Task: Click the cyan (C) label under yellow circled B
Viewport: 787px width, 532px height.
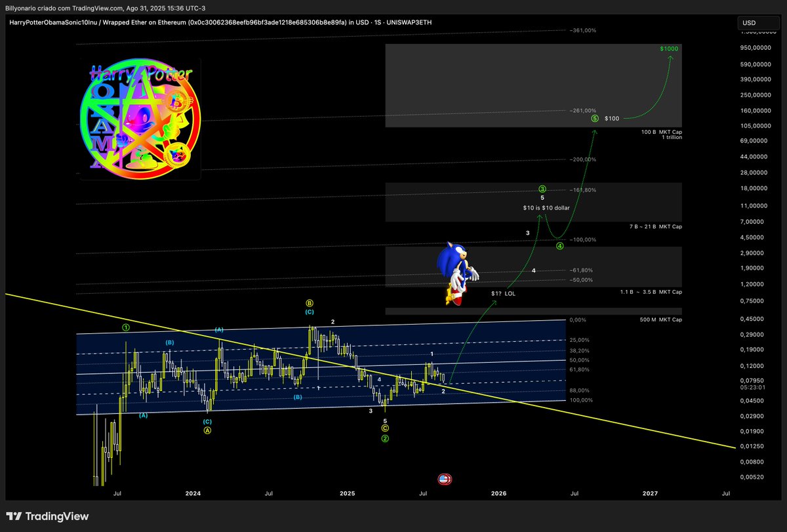Action: click(310, 312)
